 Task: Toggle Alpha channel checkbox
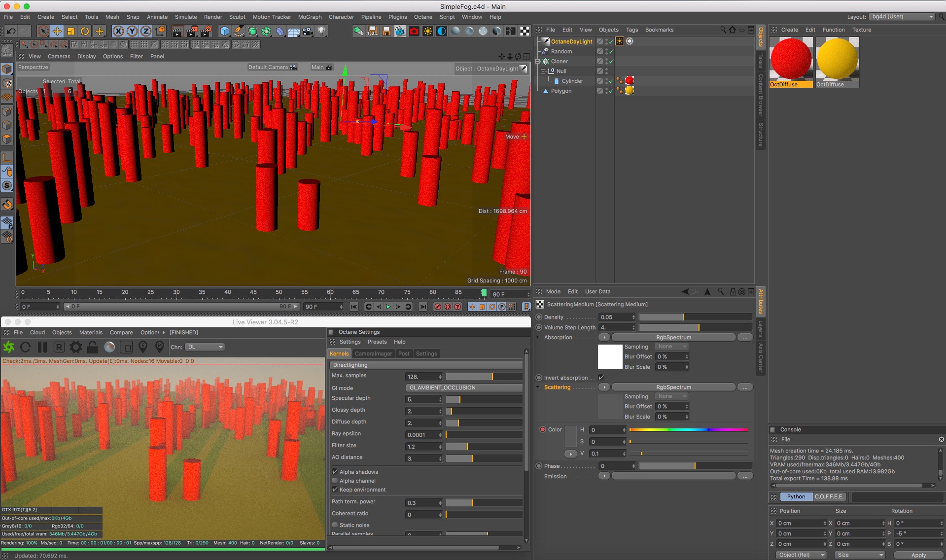click(335, 481)
